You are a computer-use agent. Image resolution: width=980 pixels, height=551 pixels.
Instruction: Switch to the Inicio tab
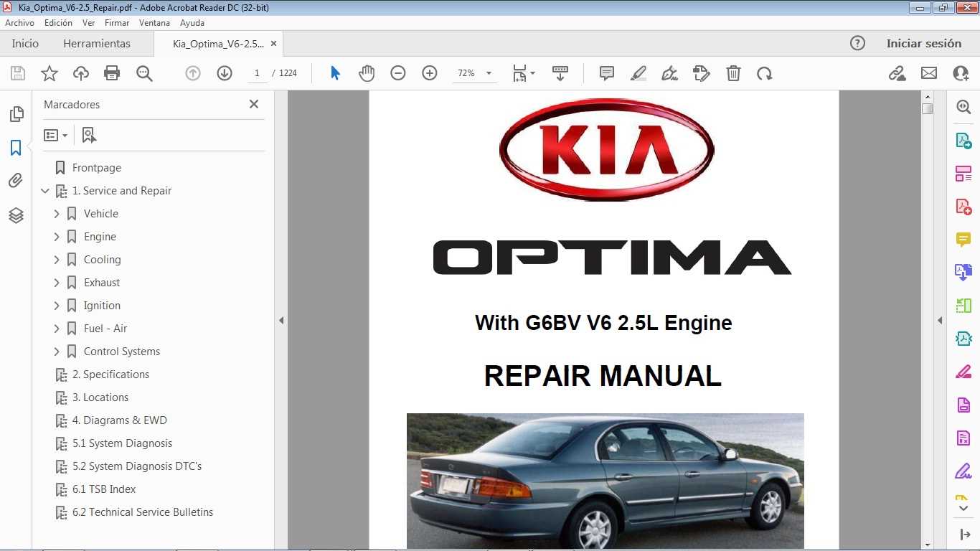coord(25,43)
